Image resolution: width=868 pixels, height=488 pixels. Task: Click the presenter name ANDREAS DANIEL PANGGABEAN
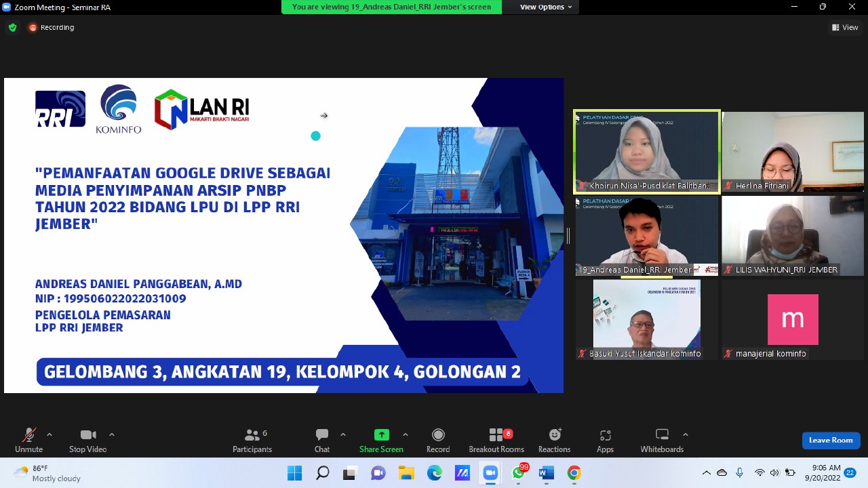click(x=138, y=284)
